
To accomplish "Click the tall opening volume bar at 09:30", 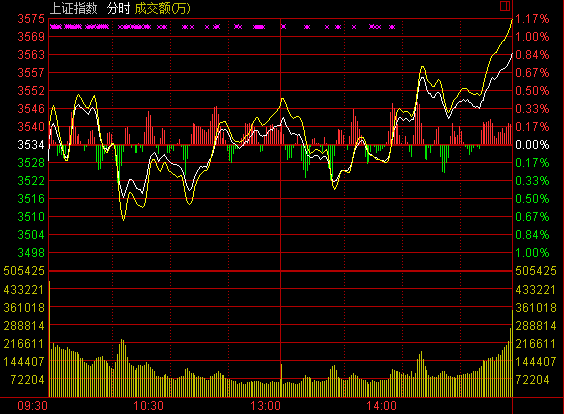I will coord(49,339).
